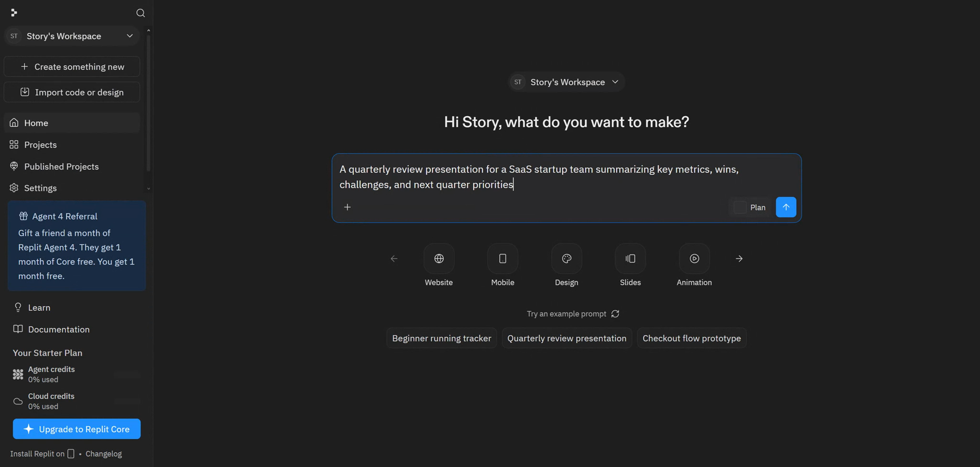Click the sidebar scroll down arrow

coord(149,189)
